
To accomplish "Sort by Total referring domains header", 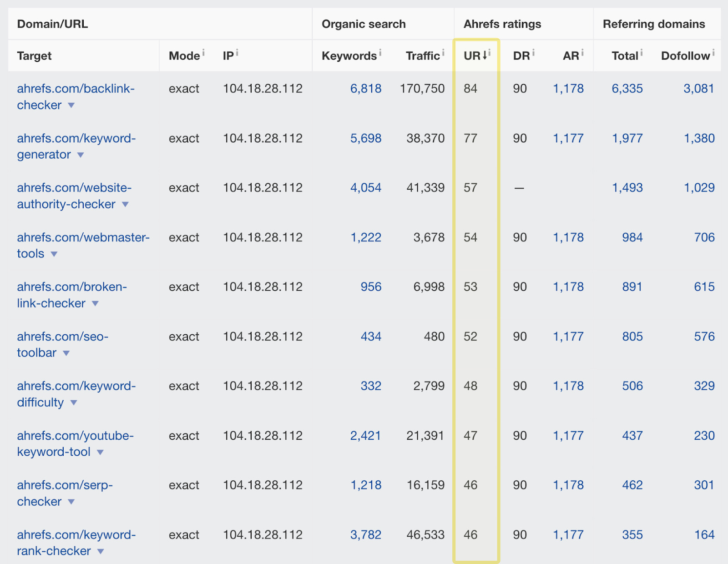I will coord(625,56).
